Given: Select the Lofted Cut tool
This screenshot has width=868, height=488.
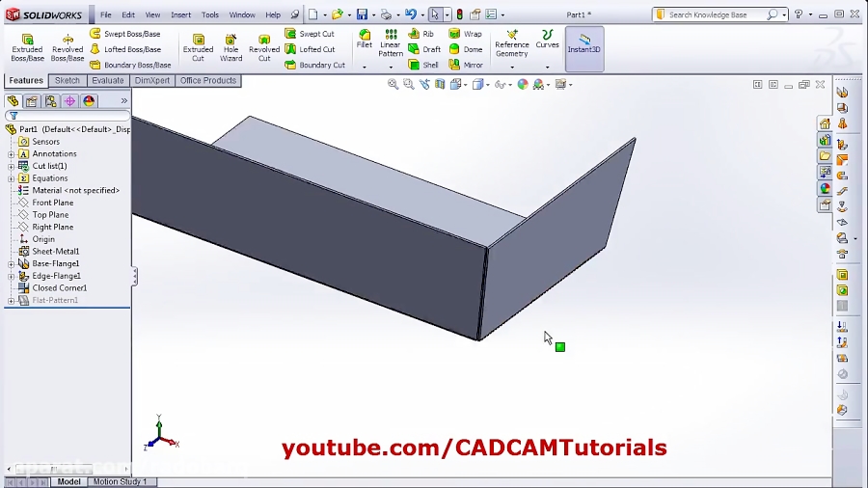Looking at the screenshot, I should 310,49.
